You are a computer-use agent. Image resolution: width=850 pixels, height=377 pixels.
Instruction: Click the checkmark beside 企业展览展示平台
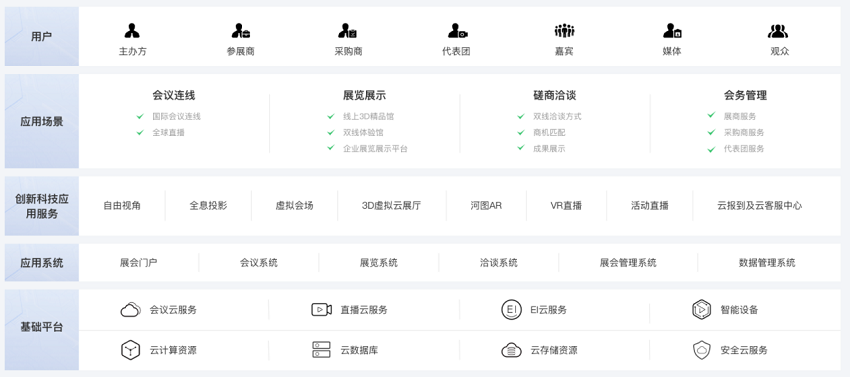pyautogui.click(x=331, y=148)
